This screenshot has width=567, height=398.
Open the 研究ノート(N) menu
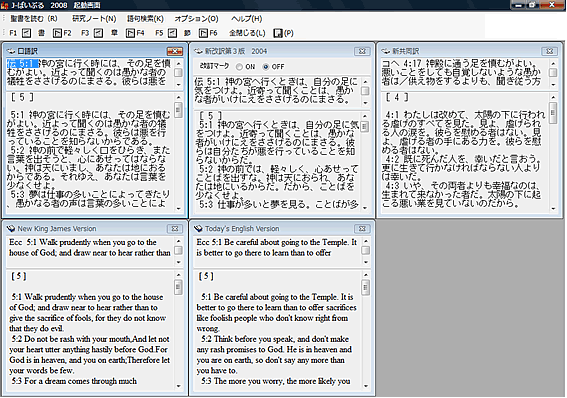tap(94, 18)
